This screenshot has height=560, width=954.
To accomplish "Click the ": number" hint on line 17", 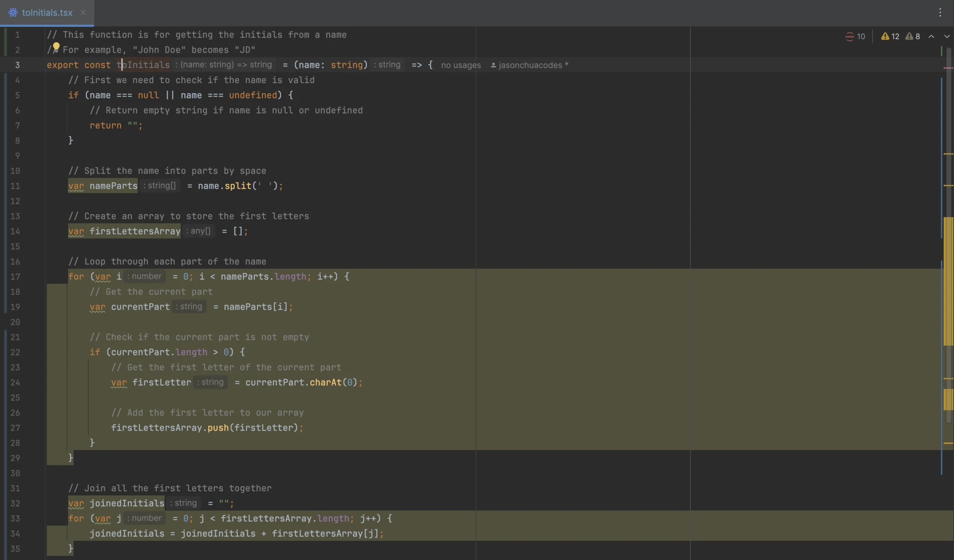I will [x=145, y=276].
